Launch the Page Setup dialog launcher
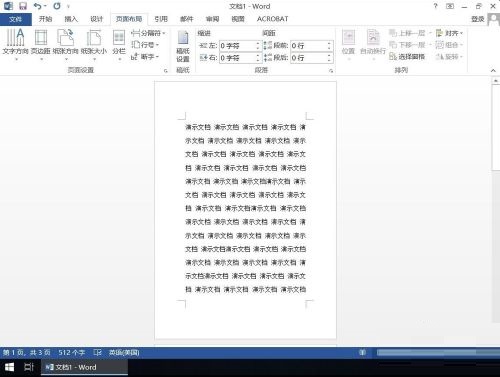The width and height of the screenshot is (500, 377). pos(166,71)
